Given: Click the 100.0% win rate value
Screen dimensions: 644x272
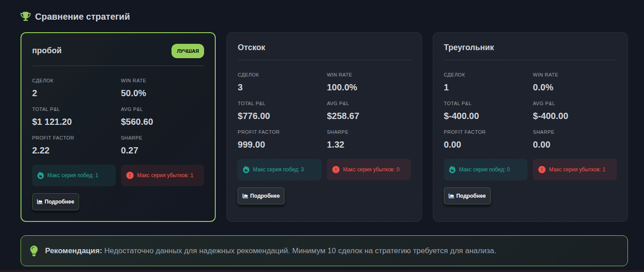Looking at the screenshot, I should point(342,87).
